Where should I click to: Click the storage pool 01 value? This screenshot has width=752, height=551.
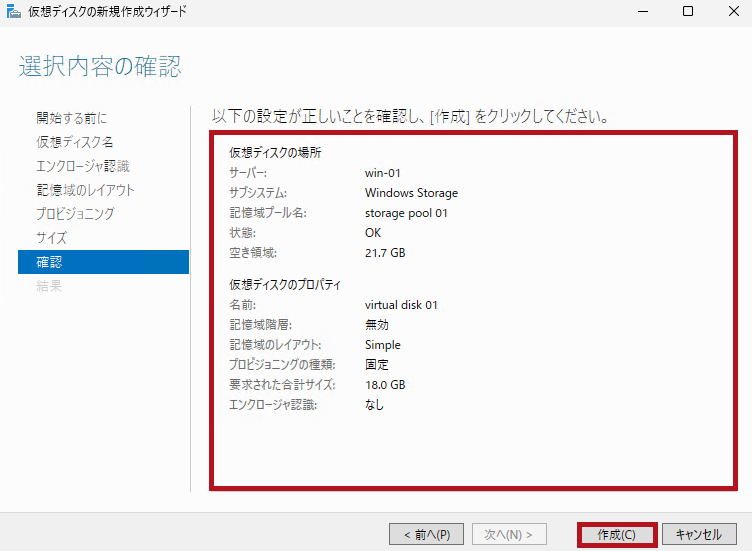click(x=406, y=213)
